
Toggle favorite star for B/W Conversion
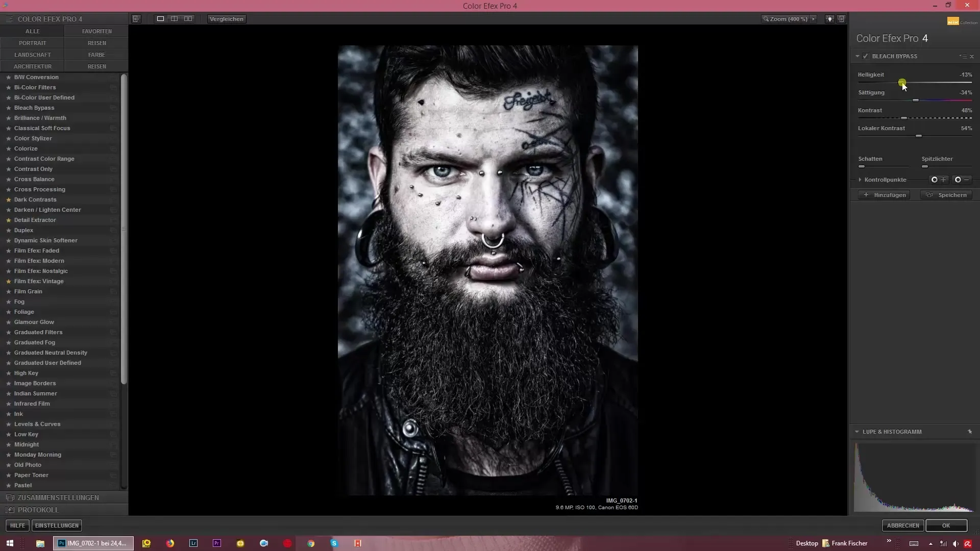pyautogui.click(x=8, y=77)
